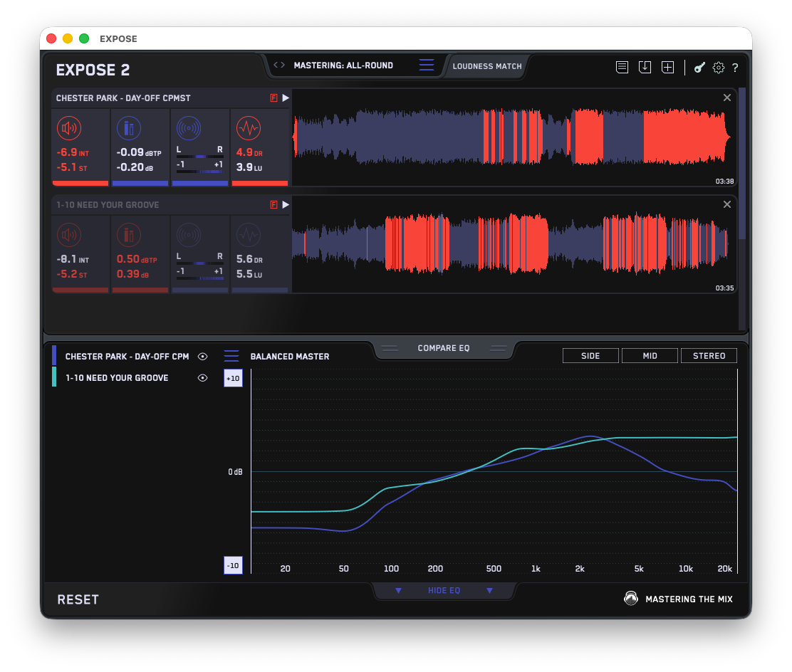This screenshot has height=672, width=792.
Task: Click the left down arrow beside Hide EQ
Action: [399, 590]
